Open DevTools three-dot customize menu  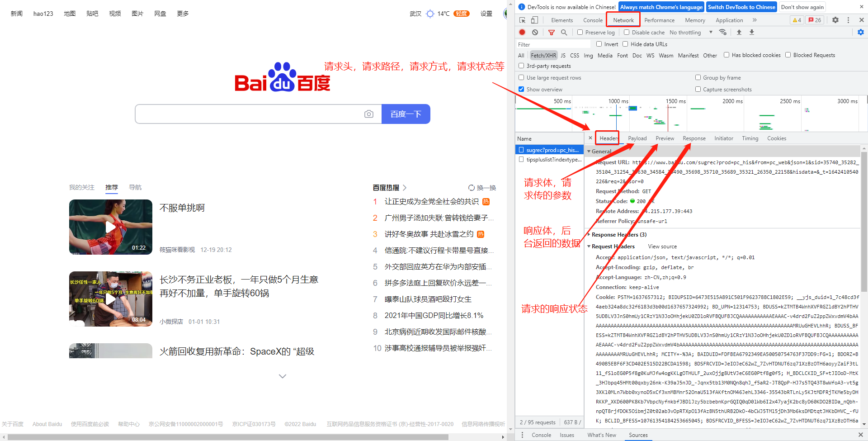point(848,20)
